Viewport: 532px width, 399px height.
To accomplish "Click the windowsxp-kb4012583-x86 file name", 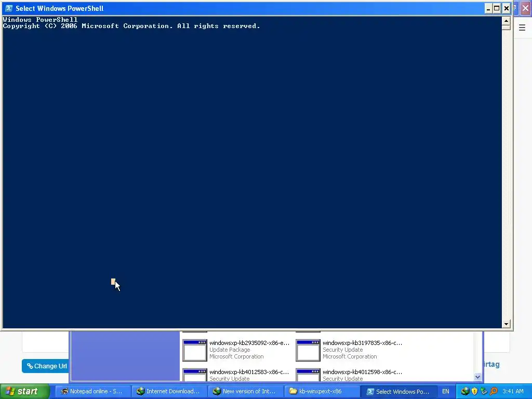I will click(249, 372).
